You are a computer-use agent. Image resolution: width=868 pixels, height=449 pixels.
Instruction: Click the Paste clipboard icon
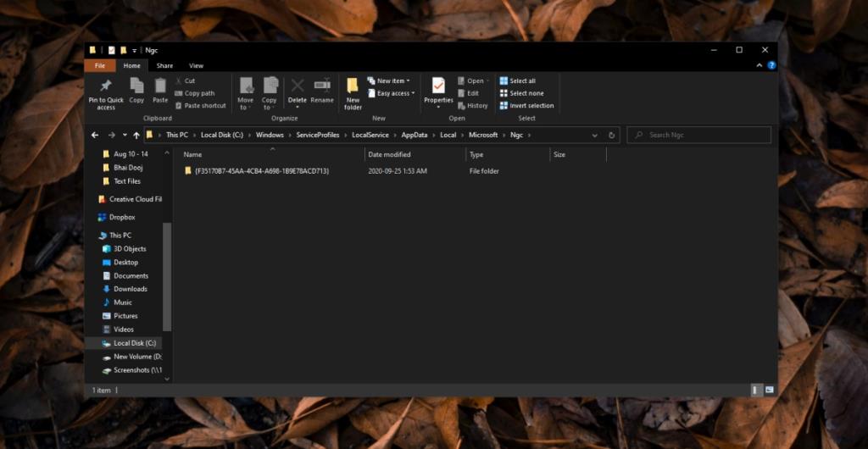coord(160,86)
